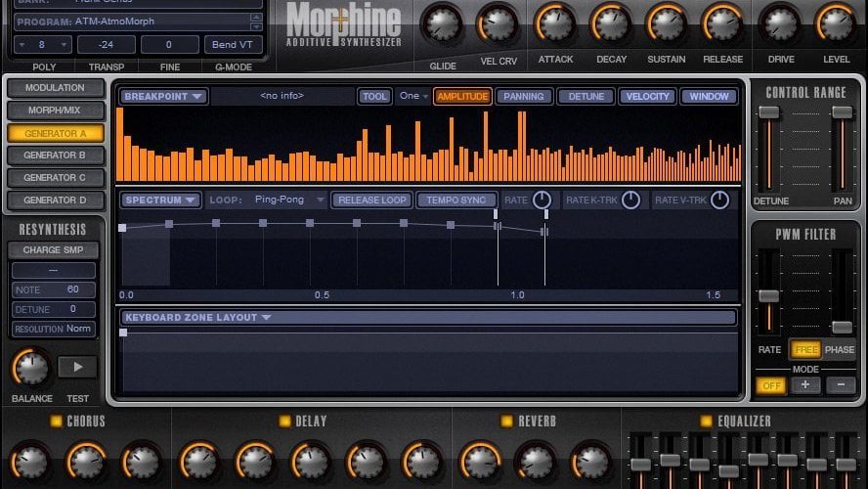Viewport: 868px width, 489px height.
Task: Click the spectrum Rate dial
Action: point(542,200)
